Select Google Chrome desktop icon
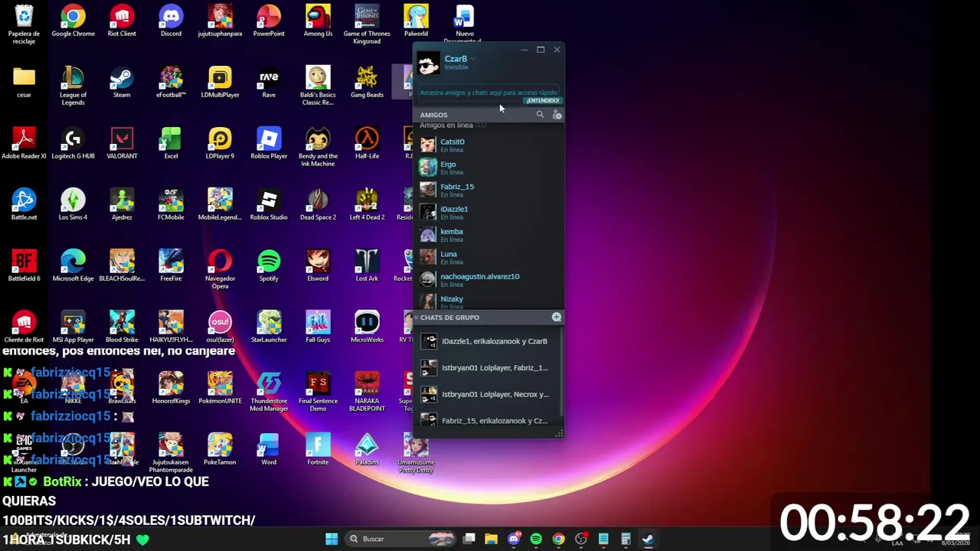The height and width of the screenshot is (551, 980). pos(73,21)
